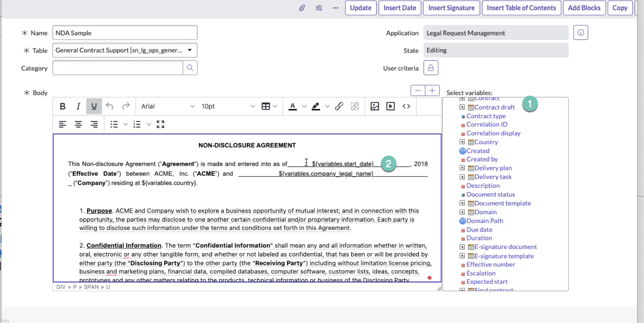Viewport: 644px width, 323px height.
Task: Align text left in the editor
Action: (x=62, y=124)
